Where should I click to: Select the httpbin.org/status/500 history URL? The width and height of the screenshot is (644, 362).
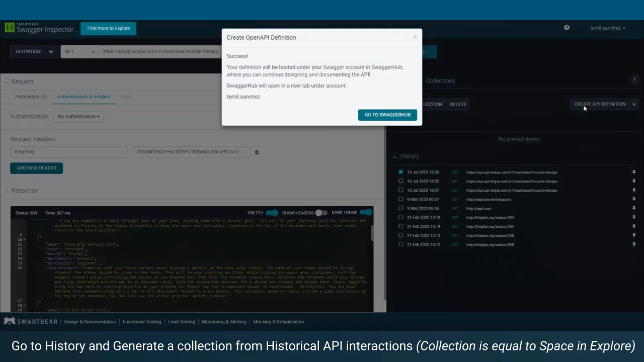click(490, 245)
